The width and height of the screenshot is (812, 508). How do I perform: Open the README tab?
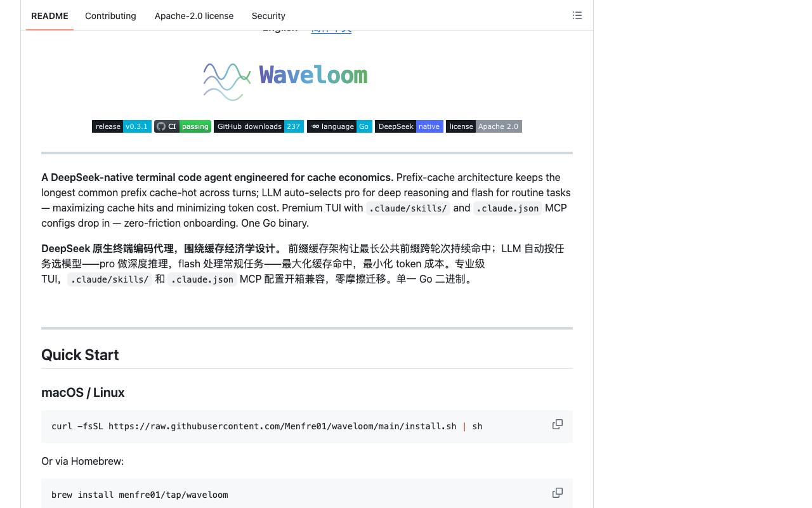(x=49, y=16)
